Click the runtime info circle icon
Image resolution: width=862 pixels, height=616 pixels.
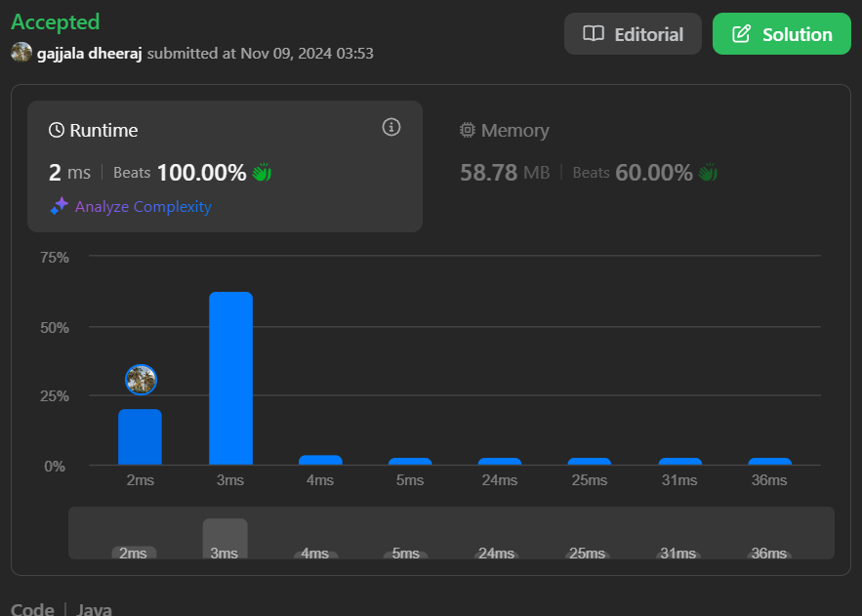[x=391, y=127]
